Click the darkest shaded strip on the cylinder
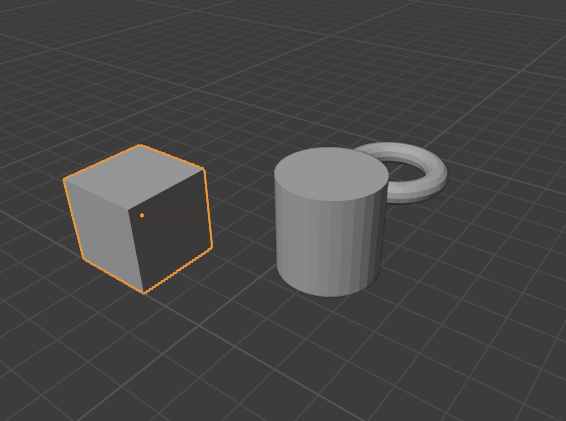 [375, 238]
